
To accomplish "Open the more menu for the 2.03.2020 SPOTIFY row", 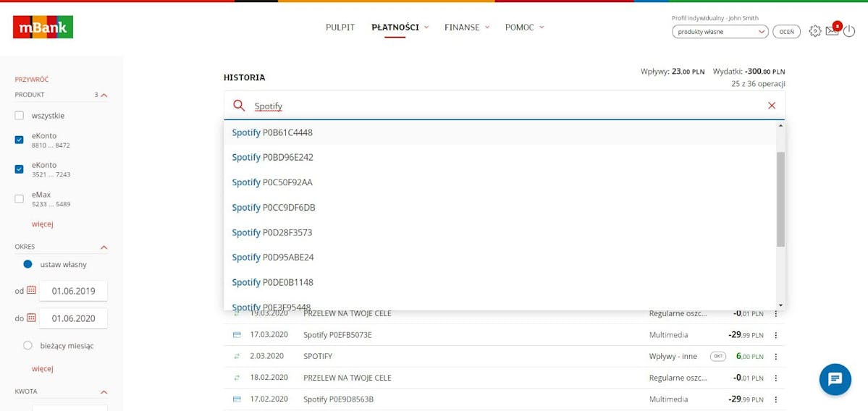I will pyautogui.click(x=775, y=356).
